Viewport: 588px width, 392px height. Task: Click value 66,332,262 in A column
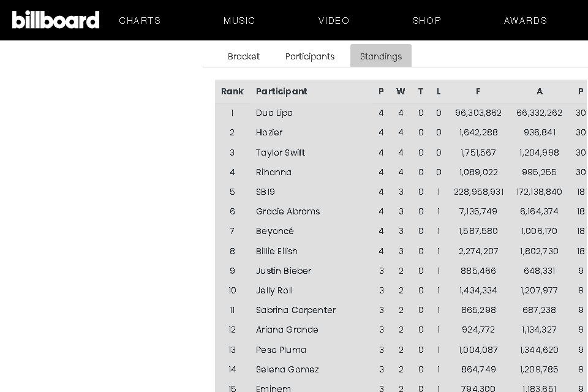point(539,113)
